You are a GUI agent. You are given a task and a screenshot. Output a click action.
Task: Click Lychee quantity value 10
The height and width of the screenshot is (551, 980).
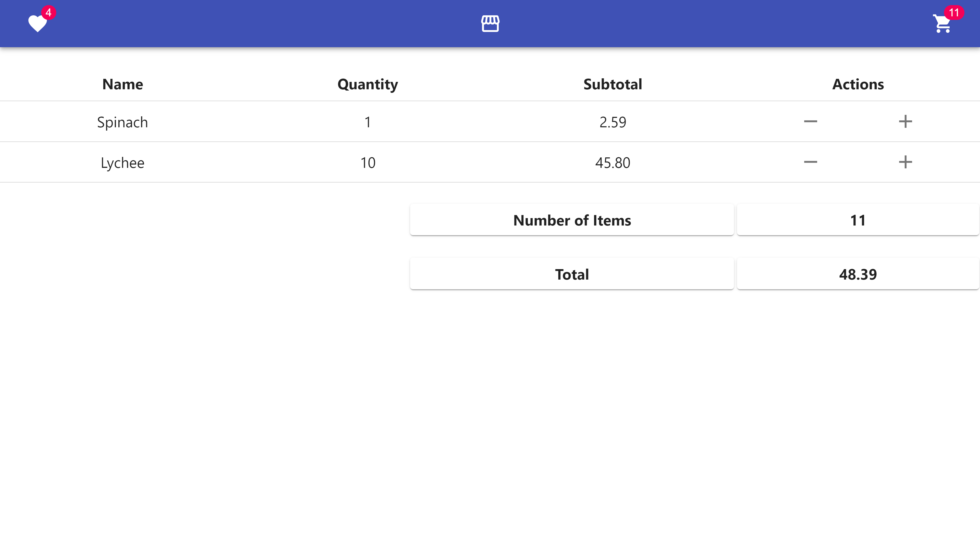[367, 163]
